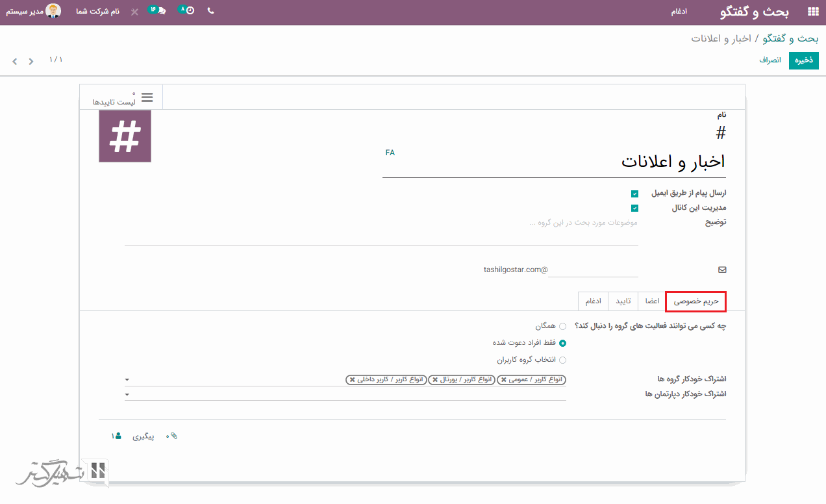Go to next record arrow
Viewport: 826px width, 504px height.
coord(15,62)
